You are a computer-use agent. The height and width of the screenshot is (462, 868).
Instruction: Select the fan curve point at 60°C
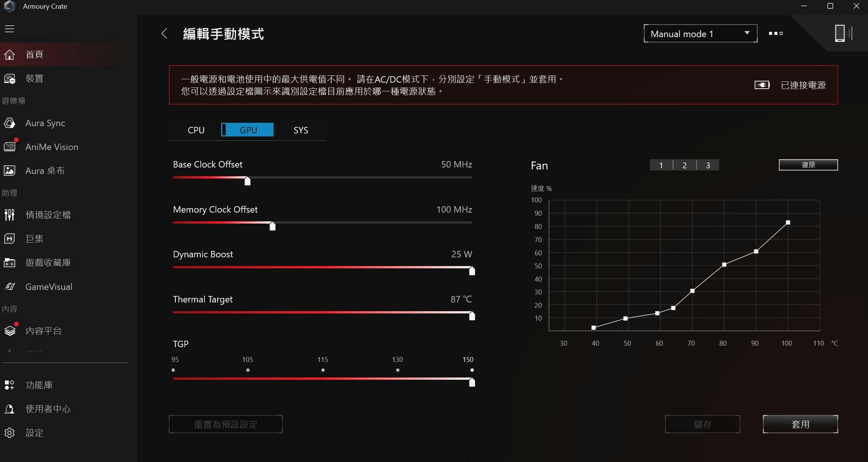(657, 313)
